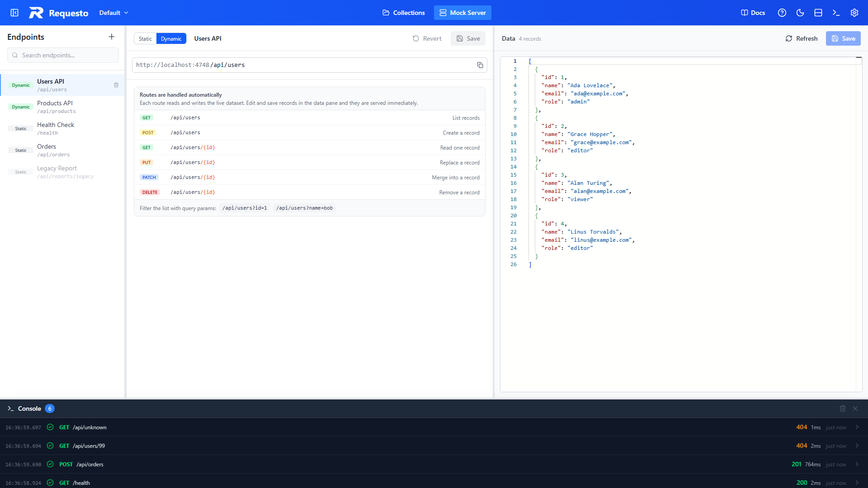Delete the Users API endpoint trash icon
This screenshot has width=868, height=488.
pyautogui.click(x=116, y=85)
